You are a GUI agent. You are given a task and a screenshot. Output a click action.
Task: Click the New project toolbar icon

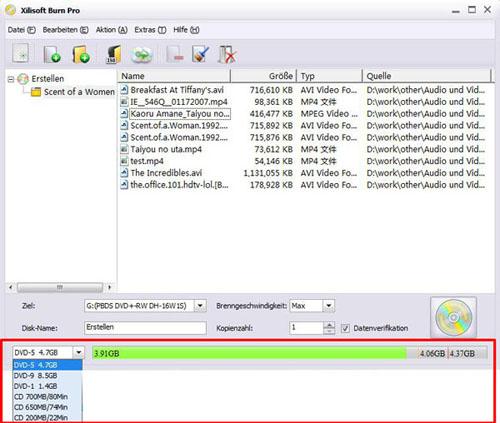point(21,53)
